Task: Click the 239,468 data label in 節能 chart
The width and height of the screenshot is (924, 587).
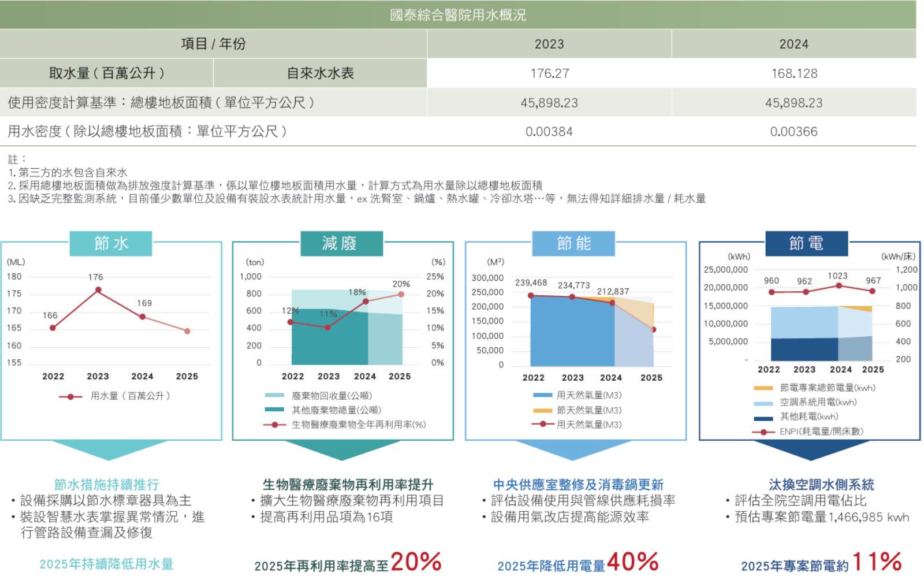Action: tap(531, 283)
